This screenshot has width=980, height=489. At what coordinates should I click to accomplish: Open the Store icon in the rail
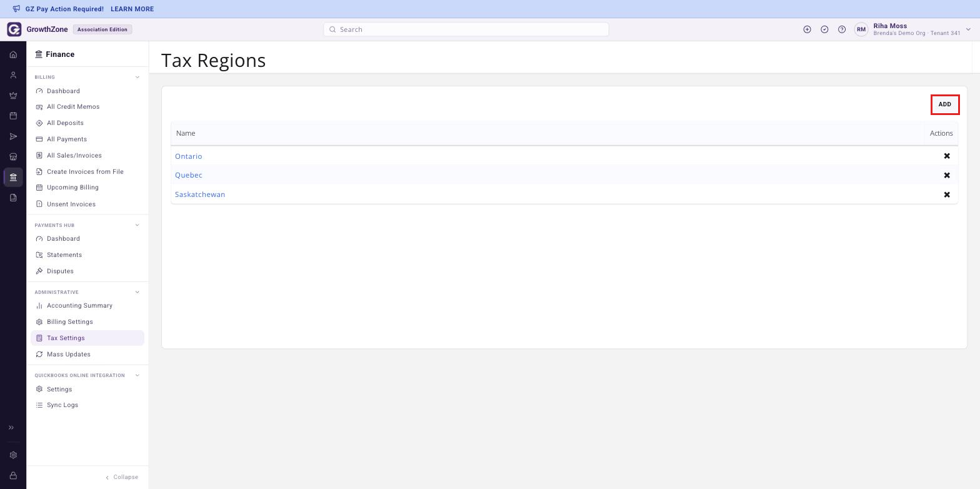tap(13, 157)
